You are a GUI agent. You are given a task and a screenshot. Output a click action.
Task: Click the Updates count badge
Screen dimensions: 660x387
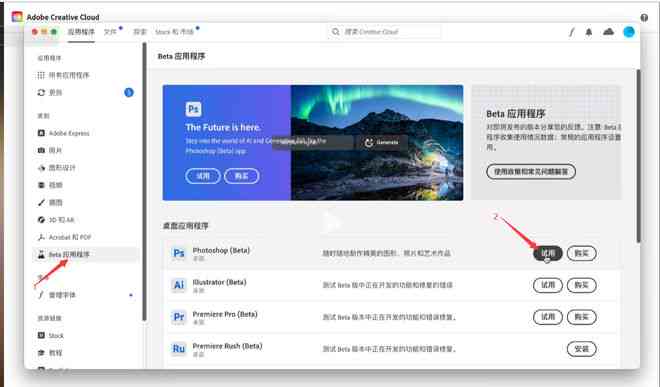pos(129,93)
